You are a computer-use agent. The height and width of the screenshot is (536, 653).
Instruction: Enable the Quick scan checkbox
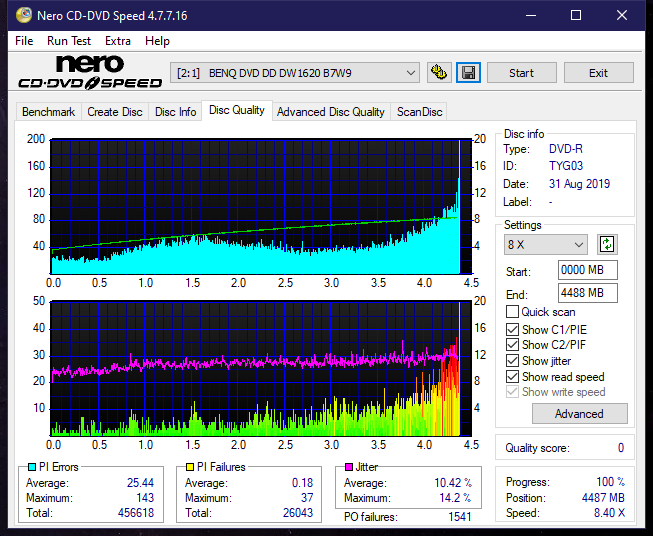click(x=512, y=312)
